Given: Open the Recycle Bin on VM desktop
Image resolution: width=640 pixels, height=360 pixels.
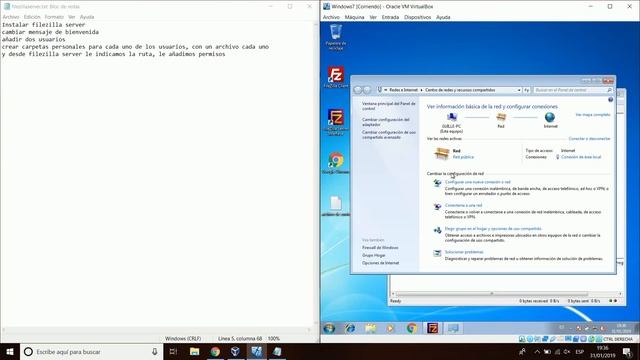Looking at the screenshot, I should 336,37.
